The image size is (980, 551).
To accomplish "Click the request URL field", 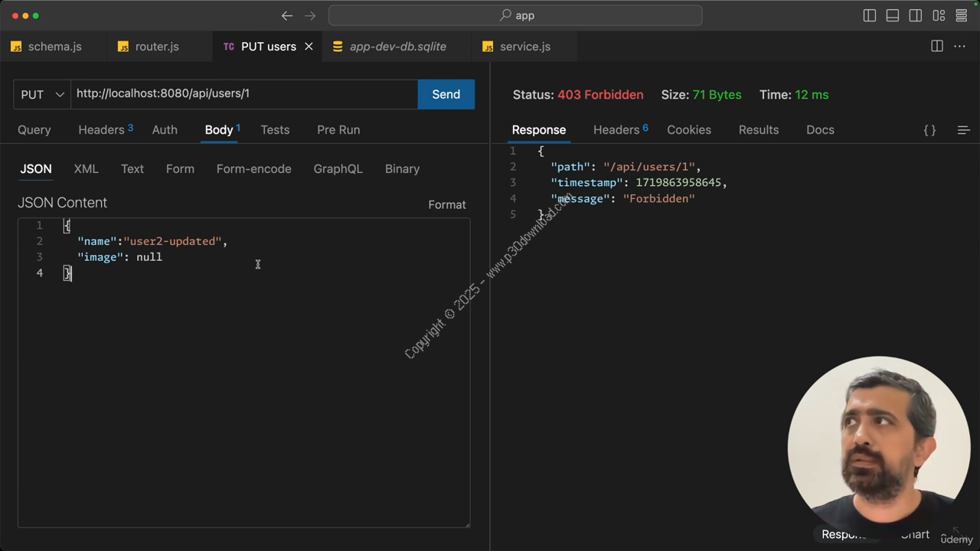I will [x=244, y=94].
